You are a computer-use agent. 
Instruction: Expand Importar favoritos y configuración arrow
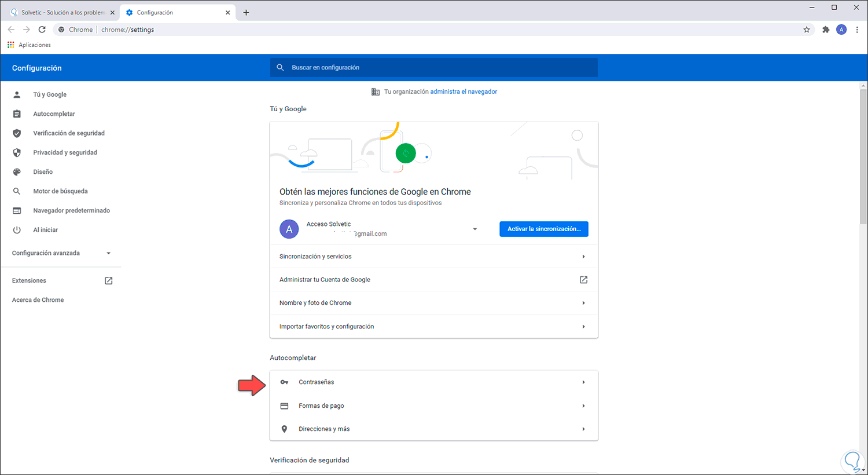point(583,327)
